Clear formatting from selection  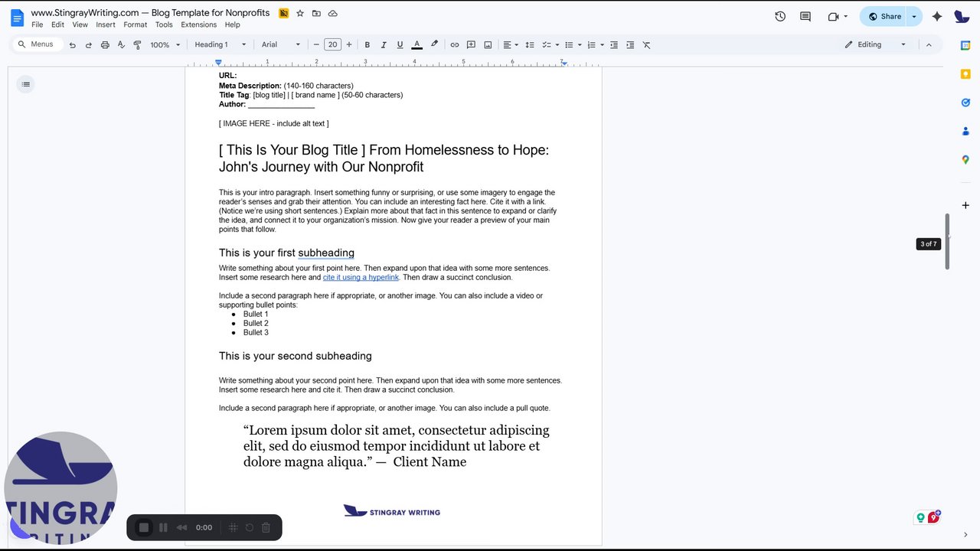tap(646, 45)
